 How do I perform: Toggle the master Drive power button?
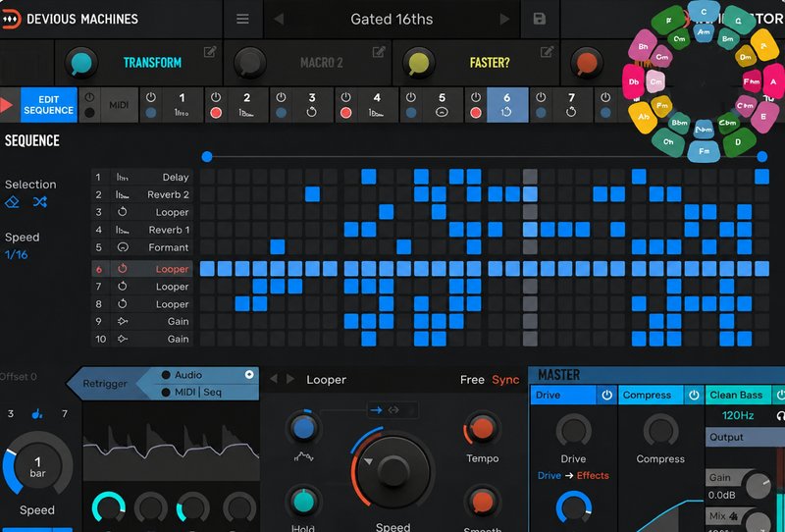(606, 396)
